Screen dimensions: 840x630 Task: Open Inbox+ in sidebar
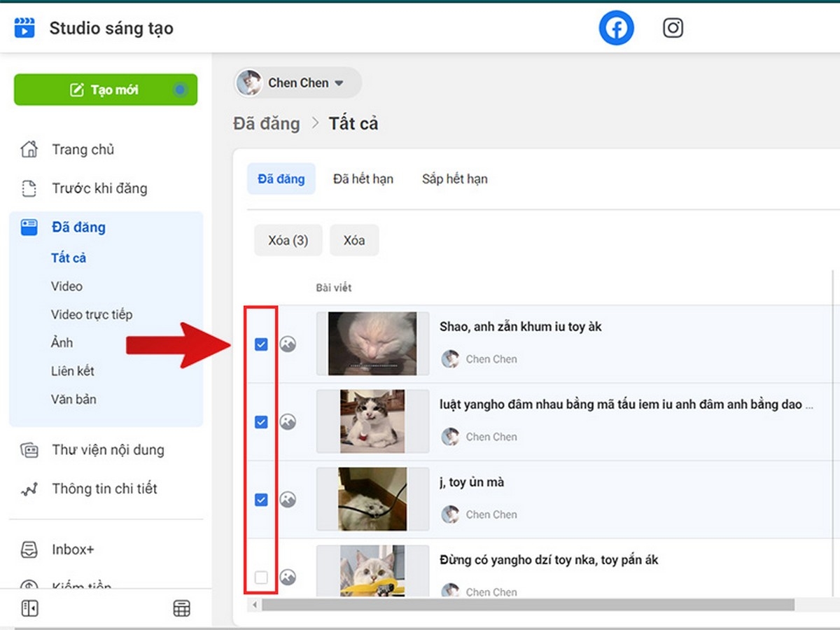click(72, 549)
